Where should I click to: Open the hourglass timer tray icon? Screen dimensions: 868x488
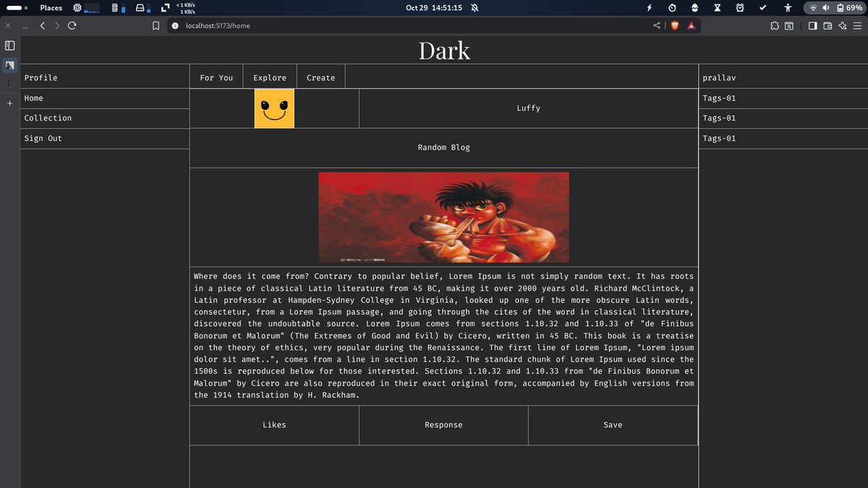717,8
